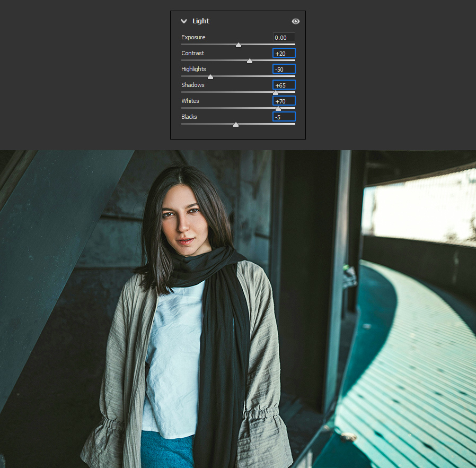Click the Whites label
The width and height of the screenshot is (476, 468).
point(190,101)
